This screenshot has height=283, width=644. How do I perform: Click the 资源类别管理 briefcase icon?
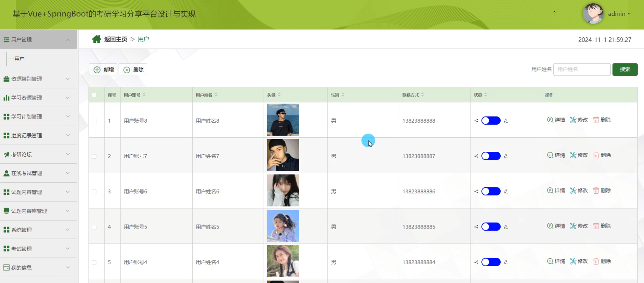pos(7,79)
